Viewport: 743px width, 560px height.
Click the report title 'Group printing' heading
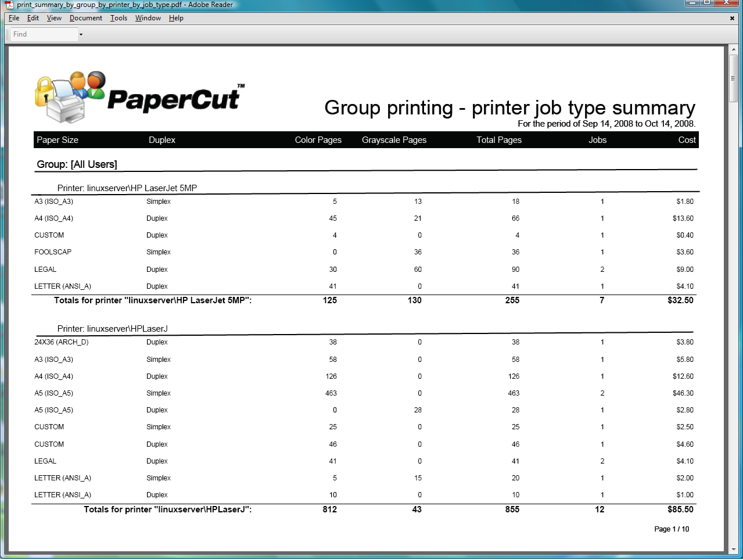coord(509,107)
